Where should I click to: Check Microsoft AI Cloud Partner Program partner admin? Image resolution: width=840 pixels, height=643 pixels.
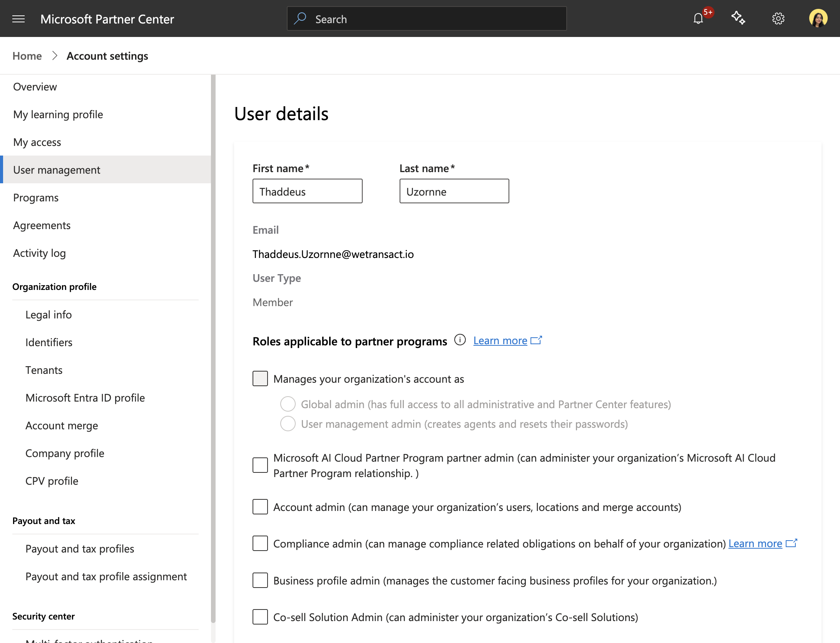260,465
